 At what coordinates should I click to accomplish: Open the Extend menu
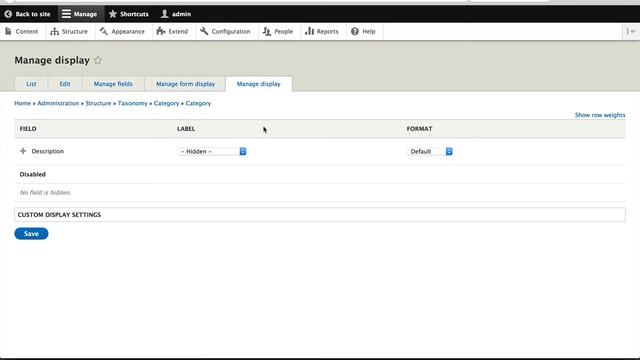click(x=173, y=31)
